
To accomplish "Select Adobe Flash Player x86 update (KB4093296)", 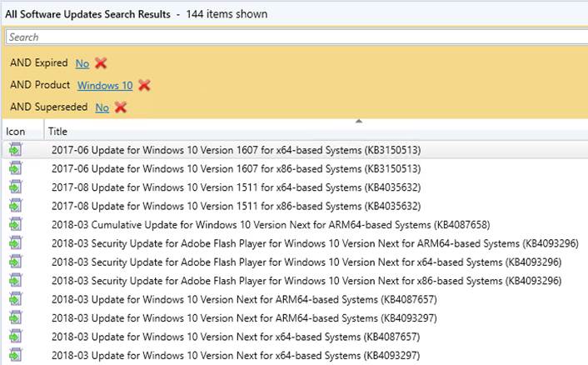I will coord(306,281).
